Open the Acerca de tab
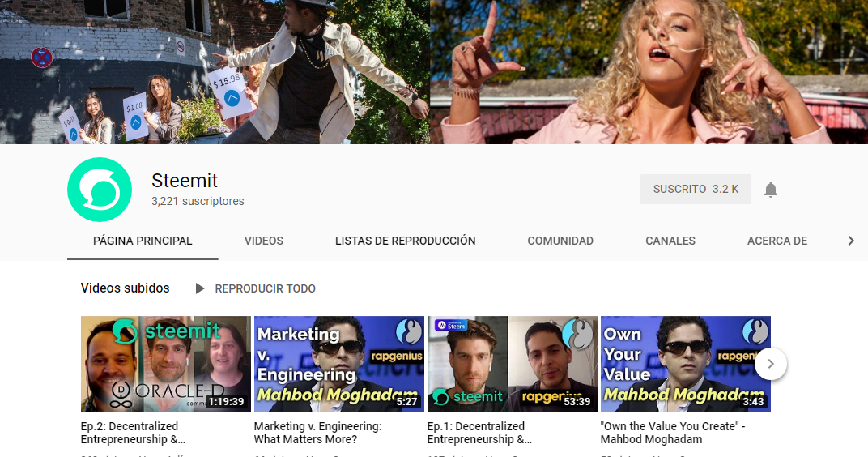 pyautogui.click(x=777, y=241)
